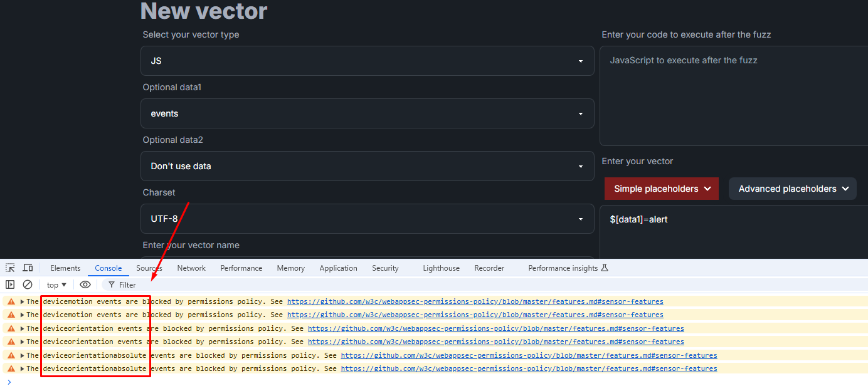Click the warning triangle on the first devicemotion message
The width and height of the screenshot is (868, 391).
[x=11, y=301]
